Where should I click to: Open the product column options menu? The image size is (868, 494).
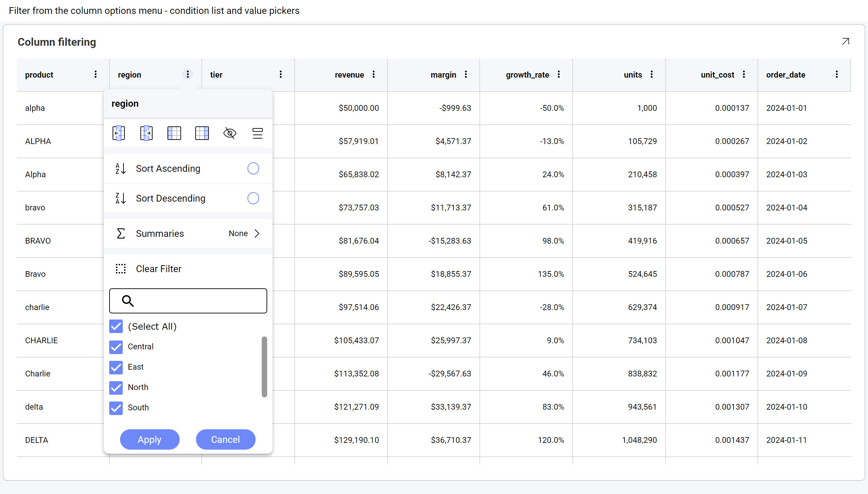tap(96, 74)
